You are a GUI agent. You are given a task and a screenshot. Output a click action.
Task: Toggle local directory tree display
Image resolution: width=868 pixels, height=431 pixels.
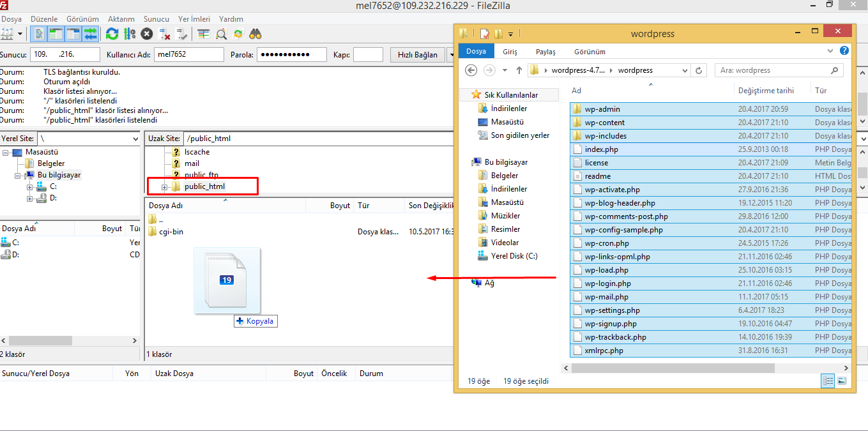pos(56,34)
